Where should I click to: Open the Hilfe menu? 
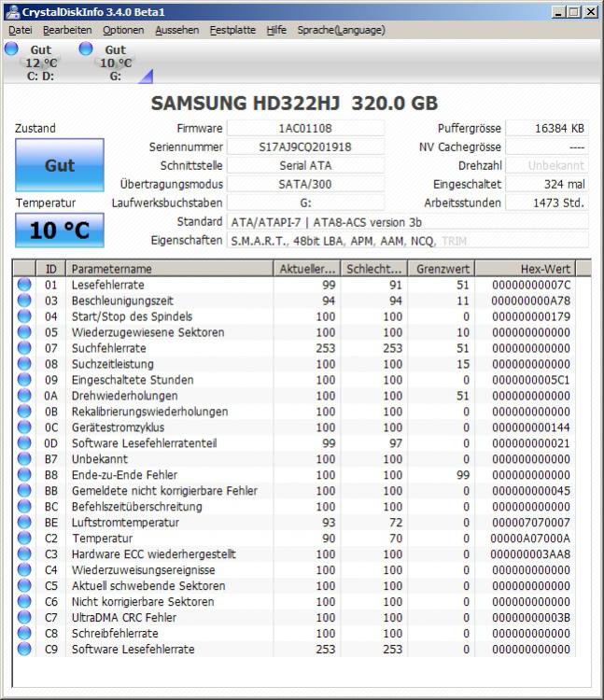pyautogui.click(x=276, y=31)
